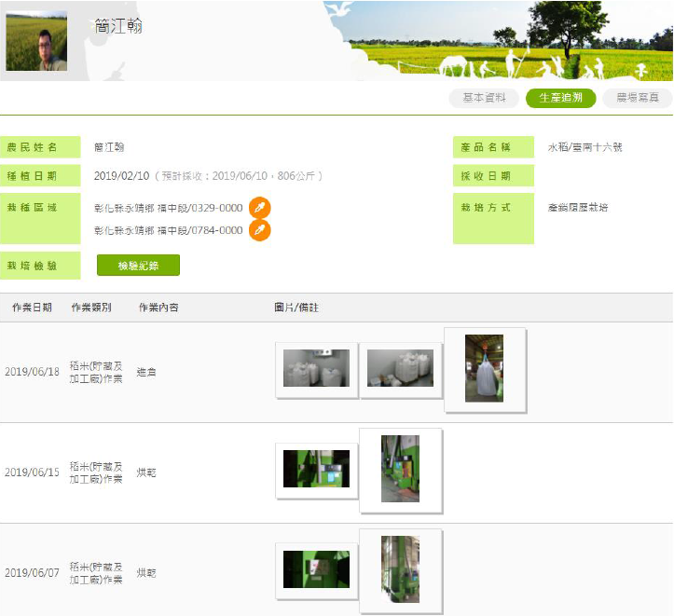Viewport: 674px width, 616px height.
Task: Open the 基本資料 tab
Action: point(484,98)
